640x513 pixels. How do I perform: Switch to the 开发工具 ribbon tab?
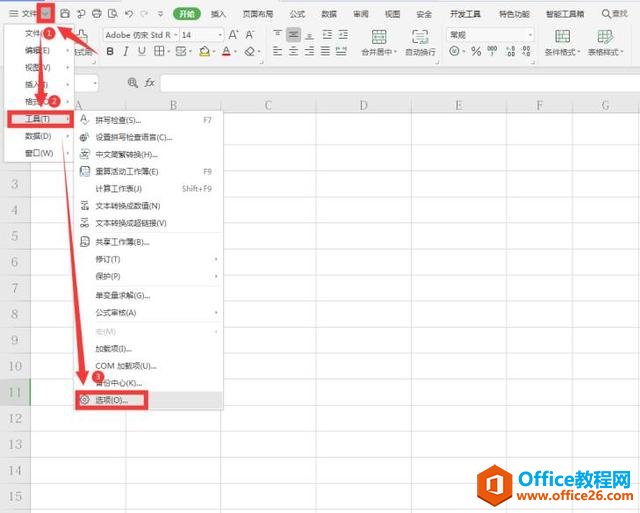[465, 14]
